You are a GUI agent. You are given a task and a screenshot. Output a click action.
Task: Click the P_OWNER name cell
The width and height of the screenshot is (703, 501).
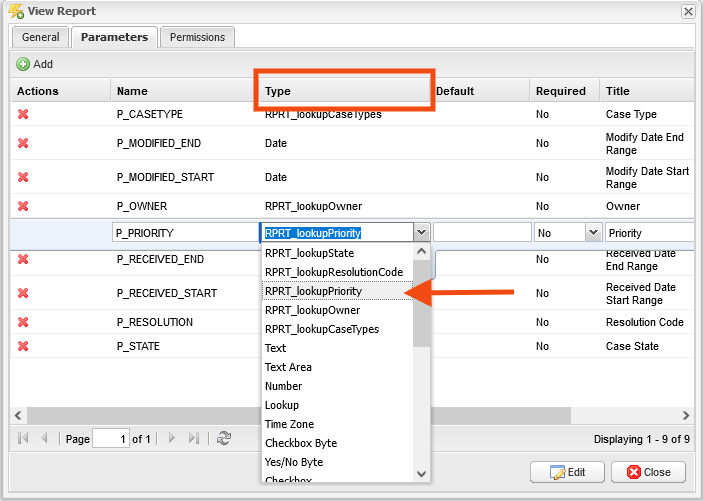coord(142,206)
